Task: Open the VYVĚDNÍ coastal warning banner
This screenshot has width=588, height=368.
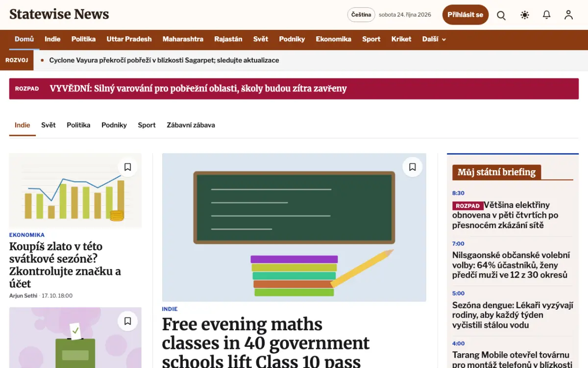Action: click(294, 89)
